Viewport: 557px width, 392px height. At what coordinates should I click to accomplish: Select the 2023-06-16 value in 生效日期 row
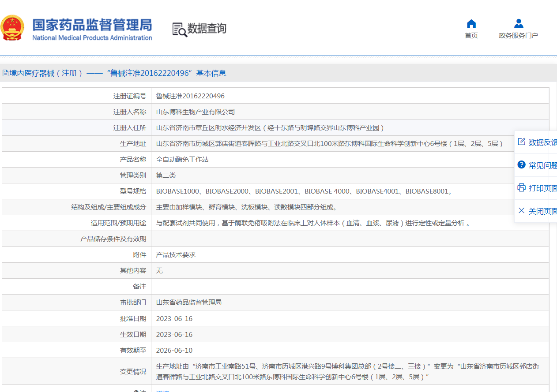coord(174,334)
